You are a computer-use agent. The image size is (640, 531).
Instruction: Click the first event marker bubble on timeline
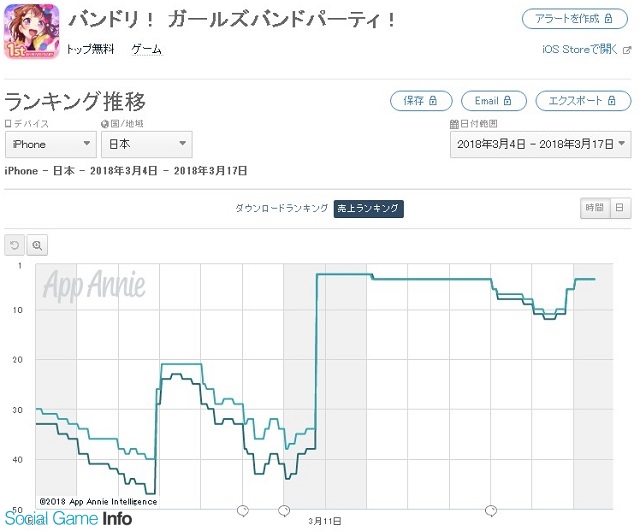[242, 511]
